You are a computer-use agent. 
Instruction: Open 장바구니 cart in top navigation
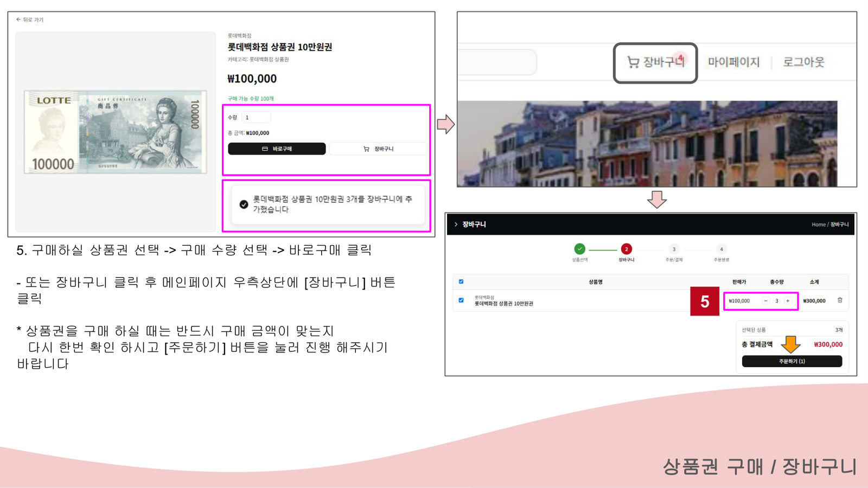point(655,62)
